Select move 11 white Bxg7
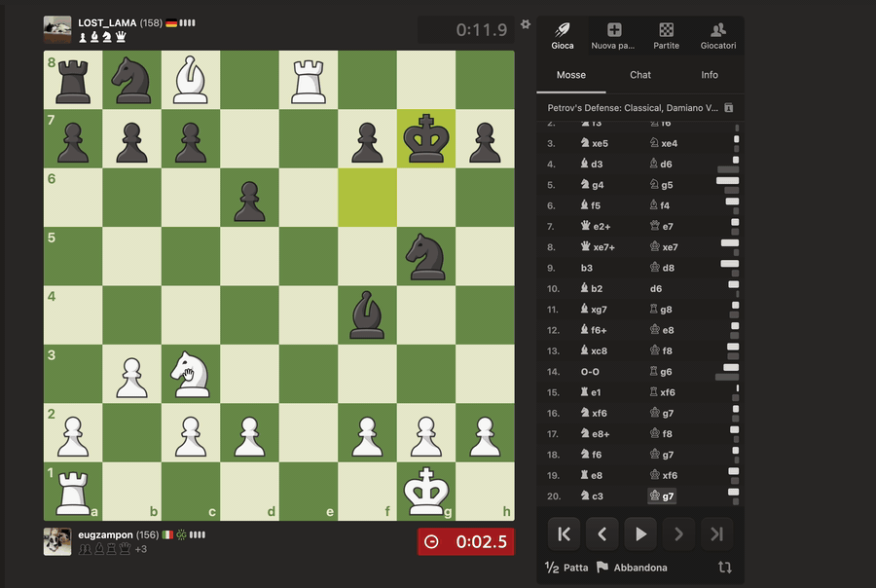The width and height of the screenshot is (876, 588). [594, 310]
